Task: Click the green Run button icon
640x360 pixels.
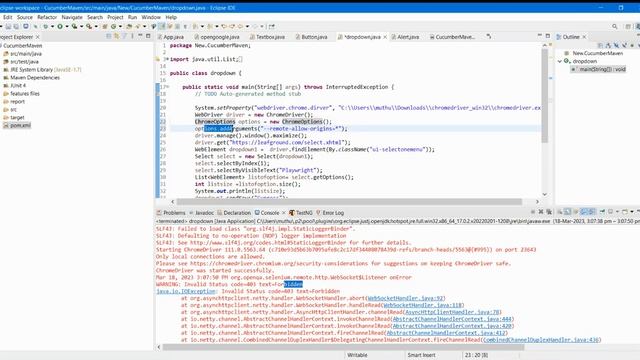Action: point(60,27)
